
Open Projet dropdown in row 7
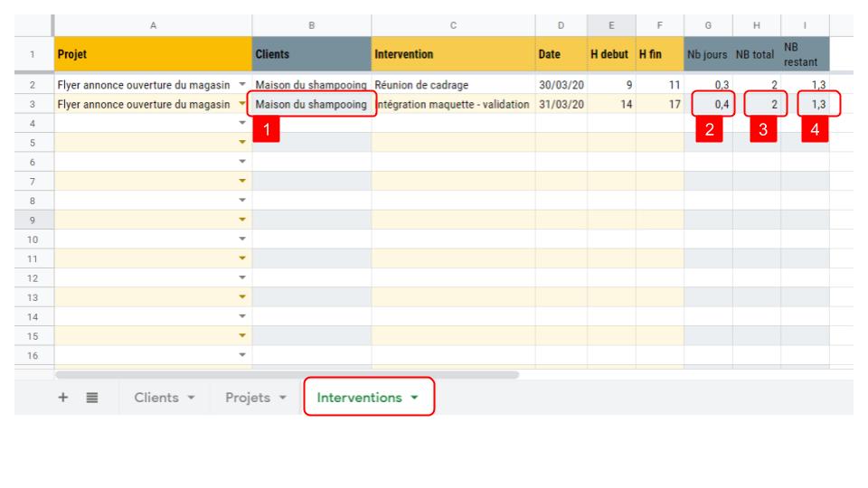click(x=242, y=181)
